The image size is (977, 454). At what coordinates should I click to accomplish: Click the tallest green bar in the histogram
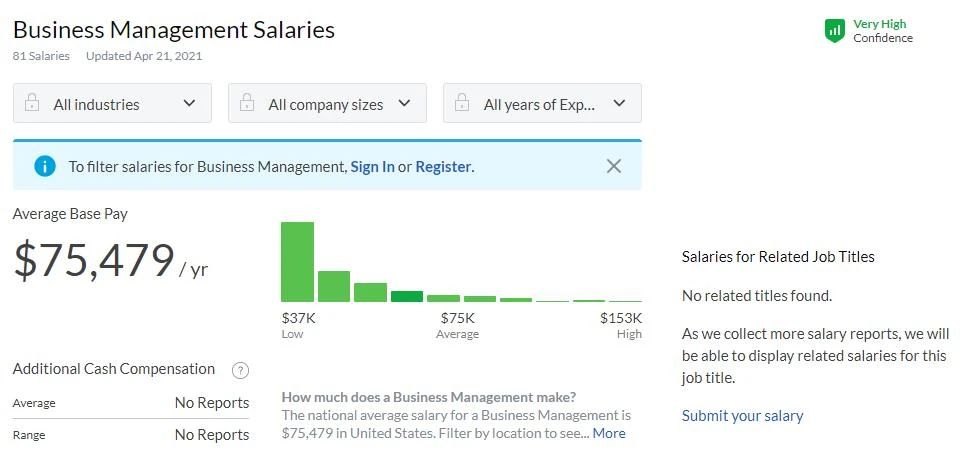[297, 262]
